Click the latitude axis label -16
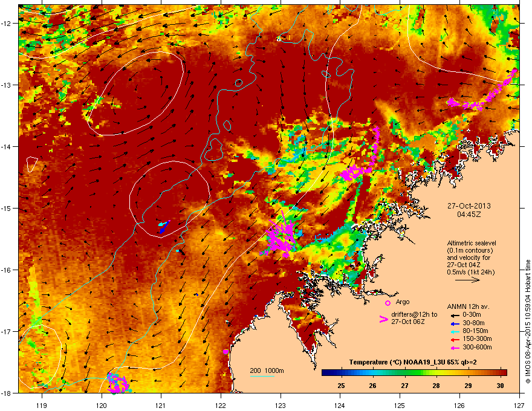Viewport: 532px width, 411px height. tap(6, 270)
